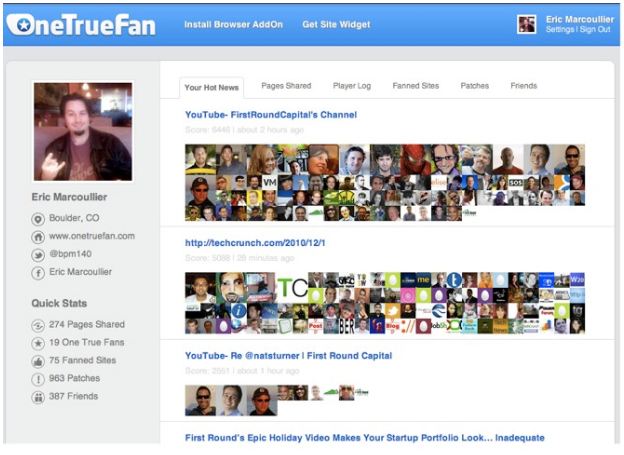The height and width of the screenshot is (455, 624).
Task: Click 274 Pages Shared stat
Action: 87,324
